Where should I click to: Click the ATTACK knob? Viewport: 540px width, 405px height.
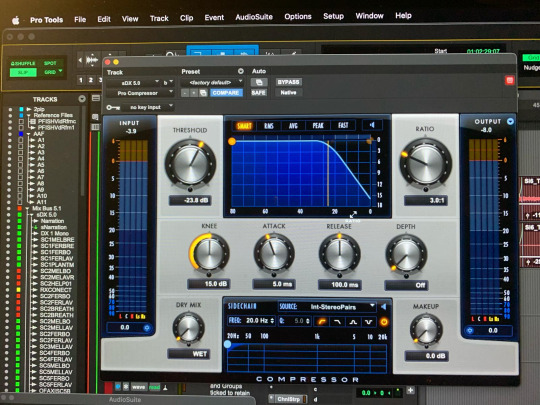274,254
